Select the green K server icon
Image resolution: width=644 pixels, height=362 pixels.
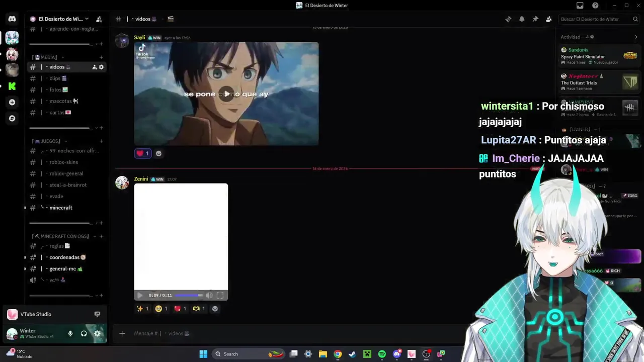[x=12, y=86]
